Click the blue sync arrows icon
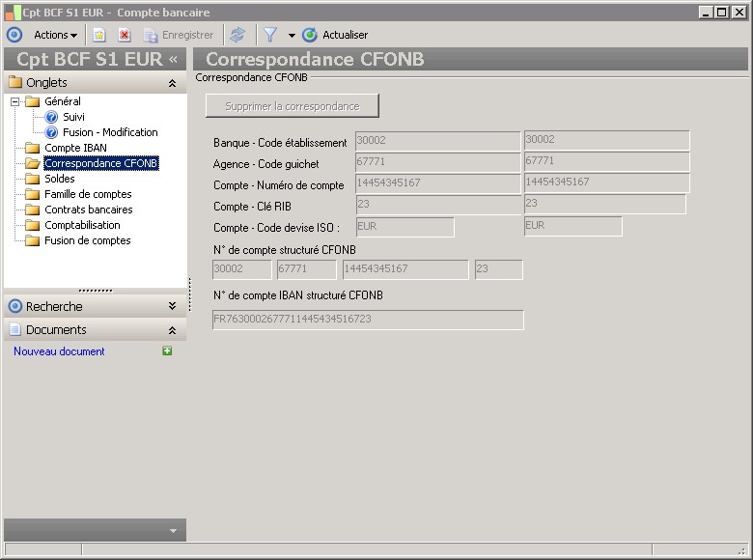The image size is (753, 560). point(237,35)
